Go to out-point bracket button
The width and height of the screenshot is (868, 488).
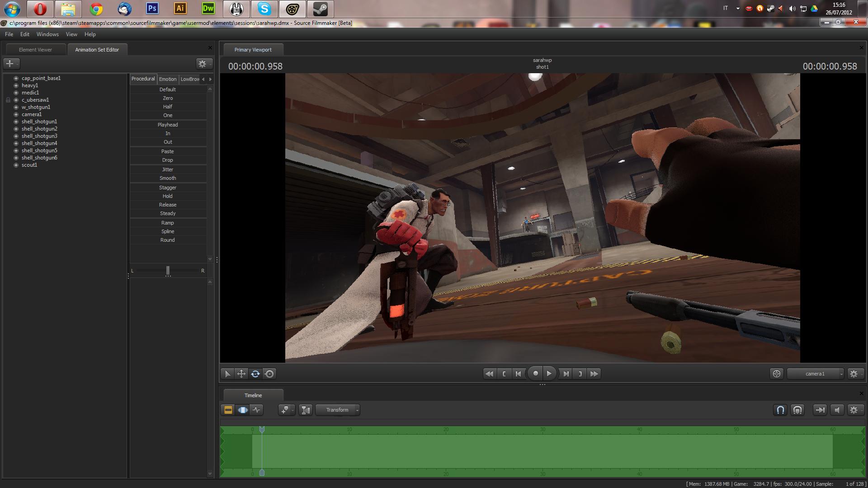pyautogui.click(x=580, y=374)
